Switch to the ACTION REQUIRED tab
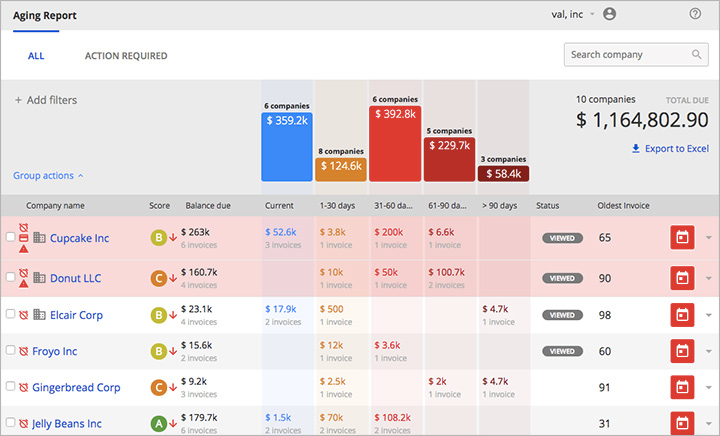 (x=126, y=56)
